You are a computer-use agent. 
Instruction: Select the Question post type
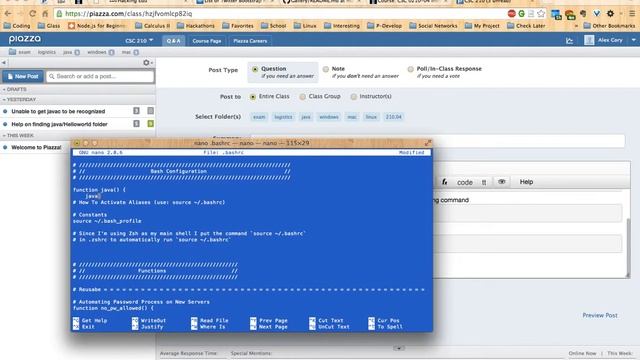pos(255,69)
